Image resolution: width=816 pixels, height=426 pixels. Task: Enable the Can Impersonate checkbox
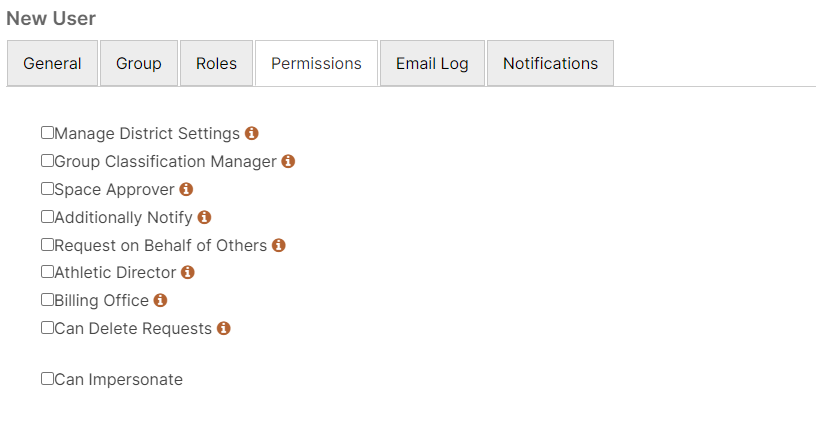(x=47, y=379)
